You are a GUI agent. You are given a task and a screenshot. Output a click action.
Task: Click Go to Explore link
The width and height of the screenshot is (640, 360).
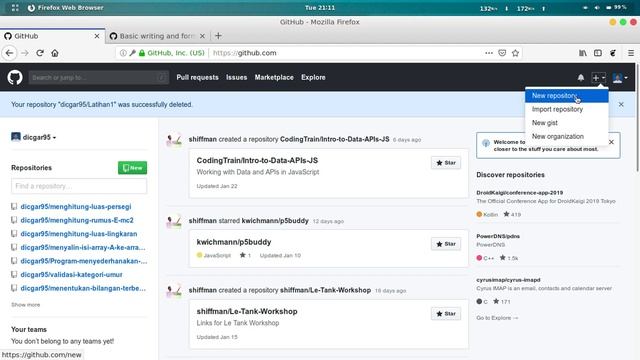(497, 318)
